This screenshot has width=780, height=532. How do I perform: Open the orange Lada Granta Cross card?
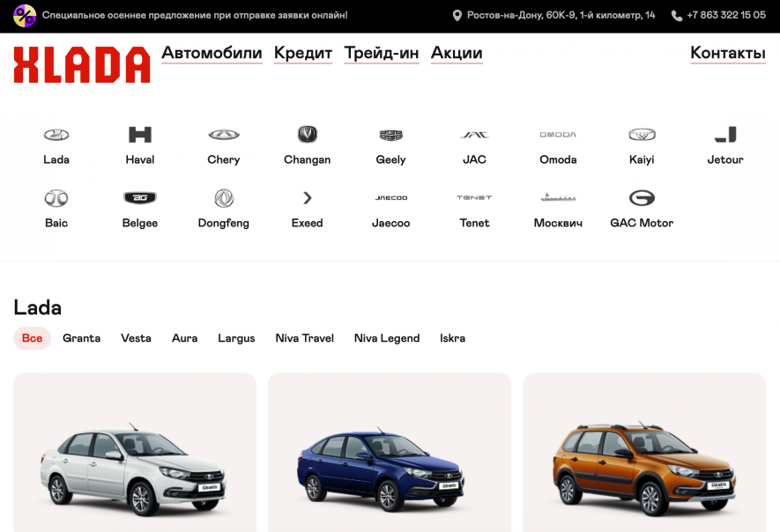pyautogui.click(x=643, y=458)
